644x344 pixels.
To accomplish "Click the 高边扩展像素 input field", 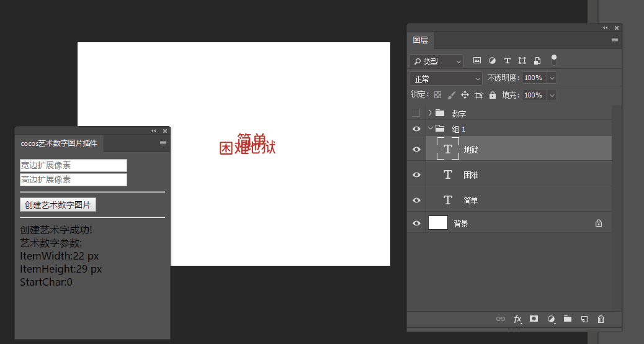I will tap(73, 179).
